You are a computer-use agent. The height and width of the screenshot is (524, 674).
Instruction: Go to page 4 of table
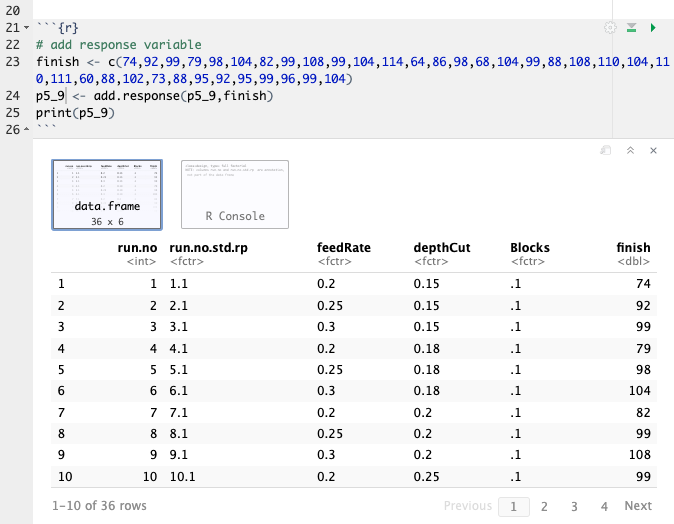coord(604,506)
